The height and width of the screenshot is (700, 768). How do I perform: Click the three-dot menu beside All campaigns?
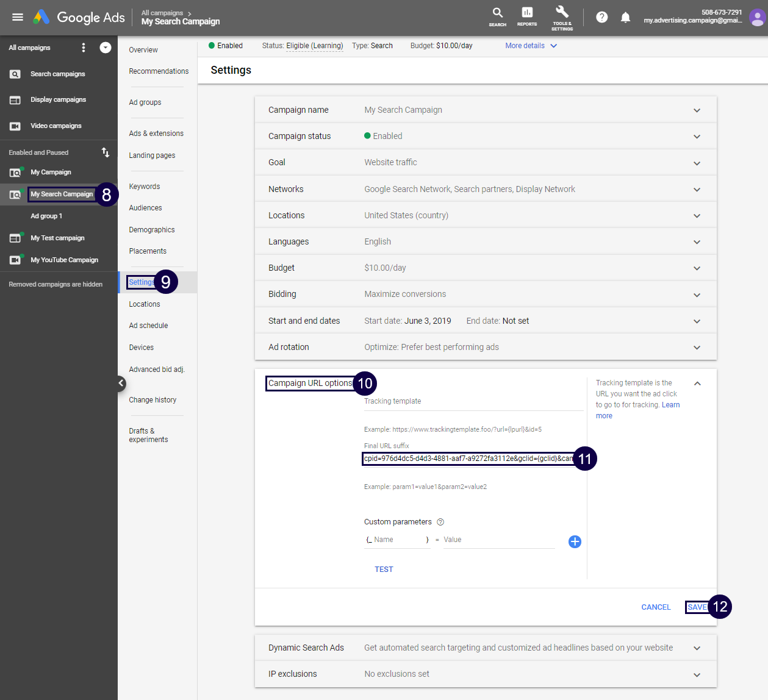point(84,48)
